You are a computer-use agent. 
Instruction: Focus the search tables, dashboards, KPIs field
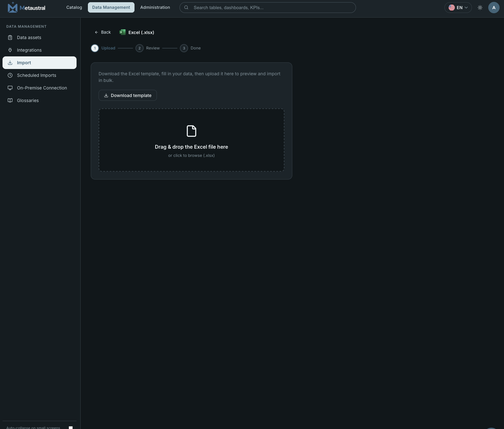click(267, 8)
